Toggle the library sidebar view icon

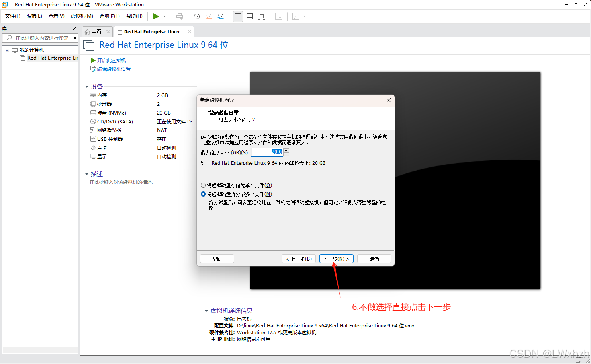tap(238, 16)
